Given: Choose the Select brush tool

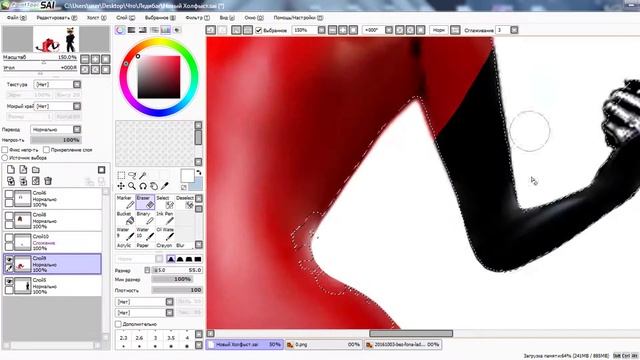Looking at the screenshot, I should (x=165, y=202).
